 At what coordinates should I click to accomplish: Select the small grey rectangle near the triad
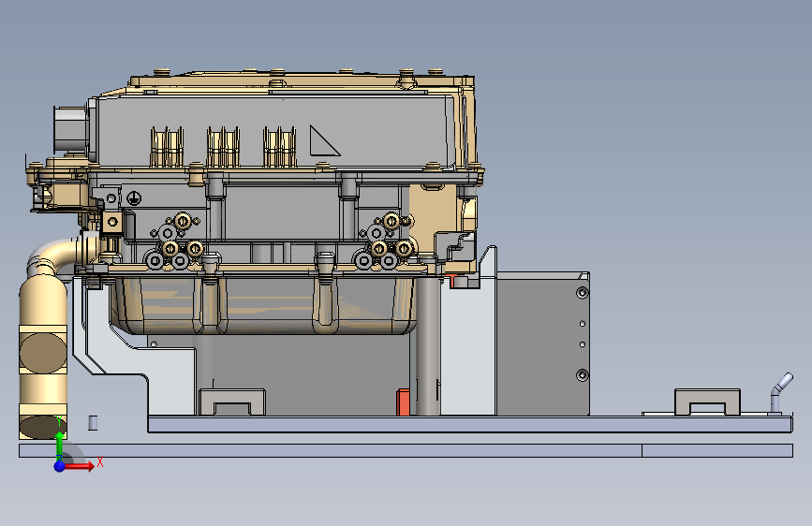coord(93,422)
